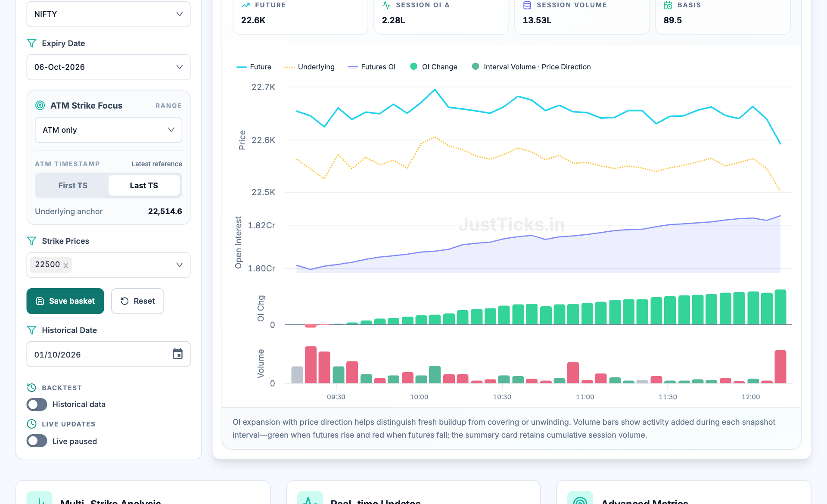
Task: Toggle the Futures OI legend entry
Action: tap(371, 67)
